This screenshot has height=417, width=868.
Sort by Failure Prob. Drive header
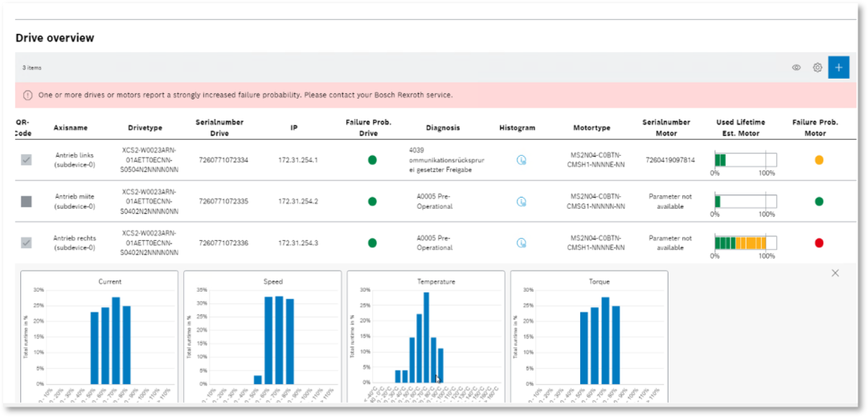click(368, 128)
